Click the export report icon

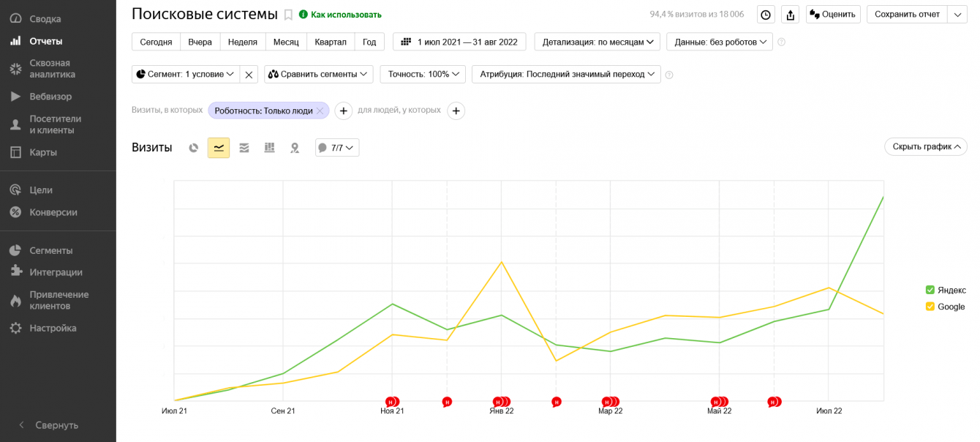click(790, 15)
